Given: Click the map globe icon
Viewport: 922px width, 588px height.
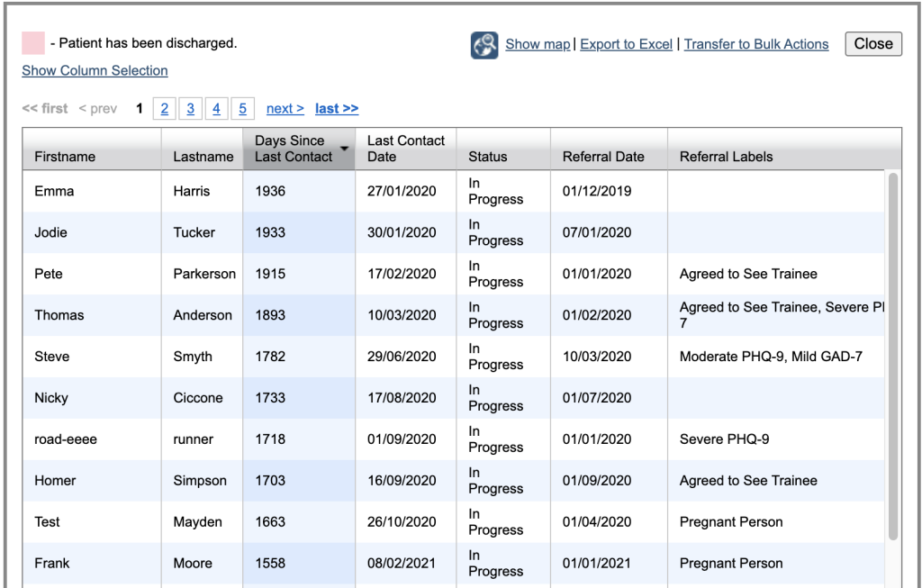Looking at the screenshot, I should pyautogui.click(x=484, y=45).
